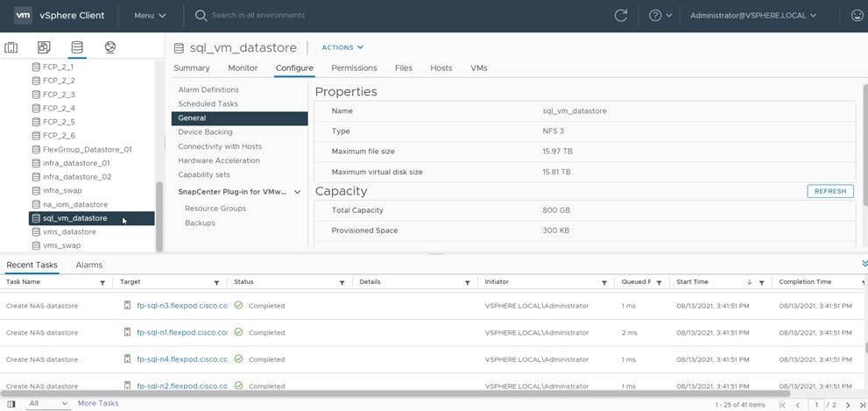Switch to the Permissions tab

354,68
